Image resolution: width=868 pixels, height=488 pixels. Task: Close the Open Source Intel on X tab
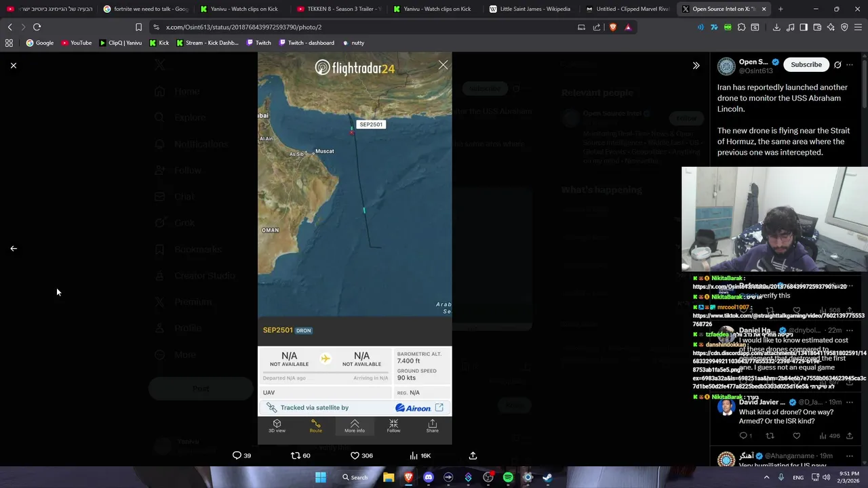764,9
